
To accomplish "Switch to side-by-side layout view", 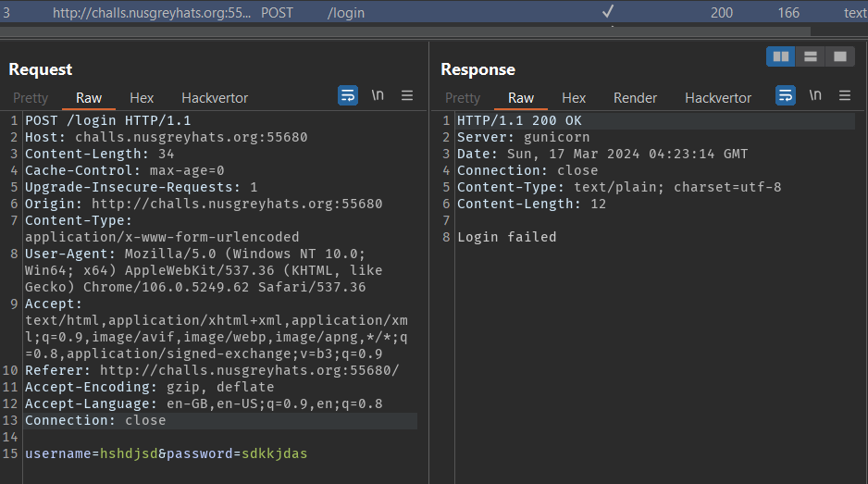I will [x=781, y=56].
